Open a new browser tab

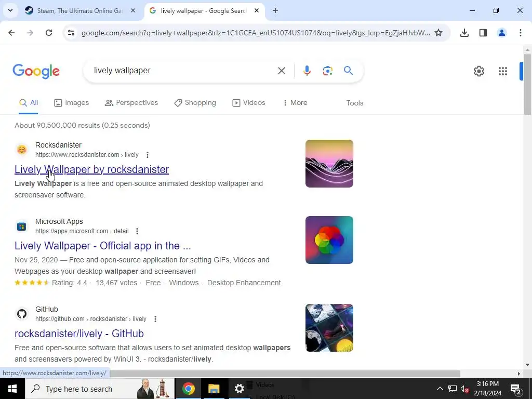275,10
